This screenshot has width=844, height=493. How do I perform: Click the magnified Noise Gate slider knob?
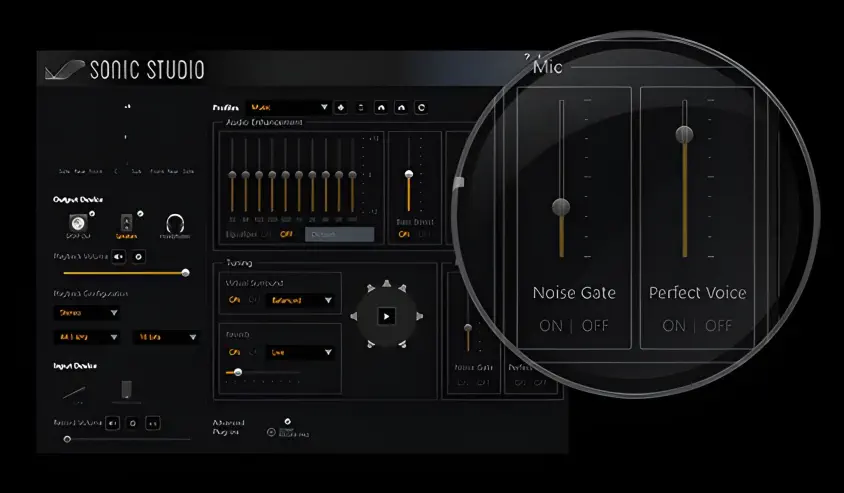(x=561, y=207)
